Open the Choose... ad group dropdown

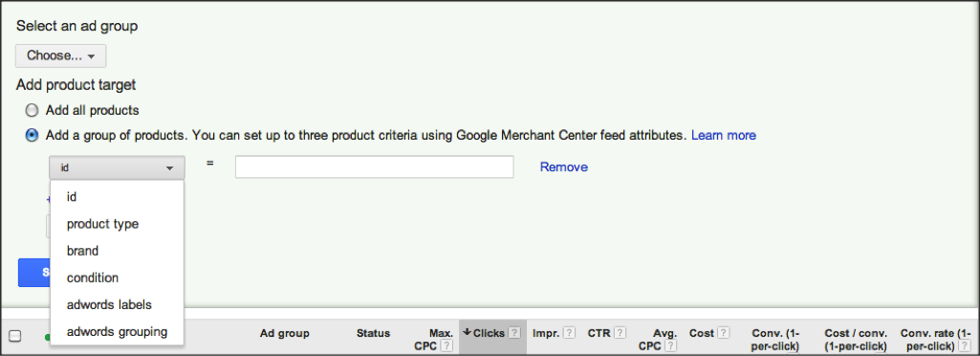[x=60, y=56]
